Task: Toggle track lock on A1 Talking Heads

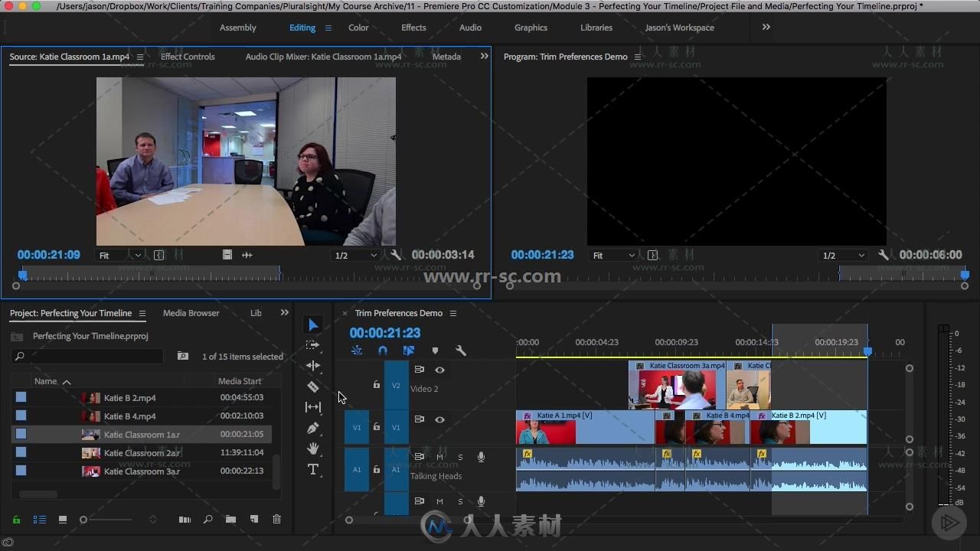Action: (x=377, y=469)
